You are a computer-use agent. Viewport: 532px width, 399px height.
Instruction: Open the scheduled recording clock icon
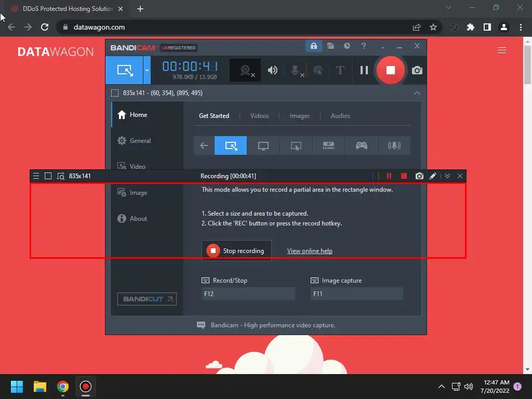click(x=347, y=46)
